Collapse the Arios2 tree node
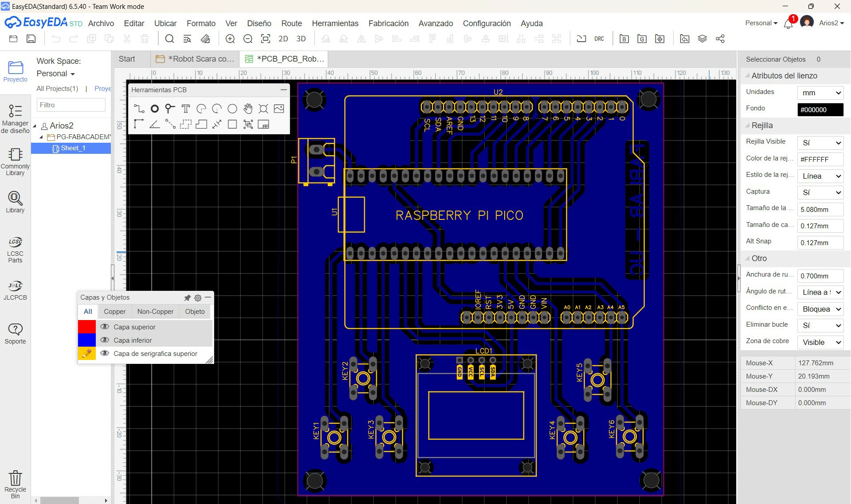 35,126
